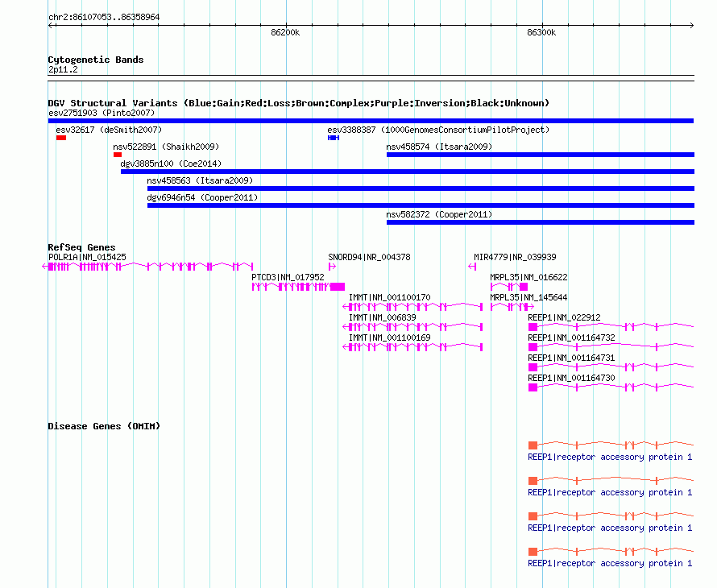Click the REEP1|NM_001164730 transcript label
Viewport: 717px width, 588px height.
[x=572, y=378]
